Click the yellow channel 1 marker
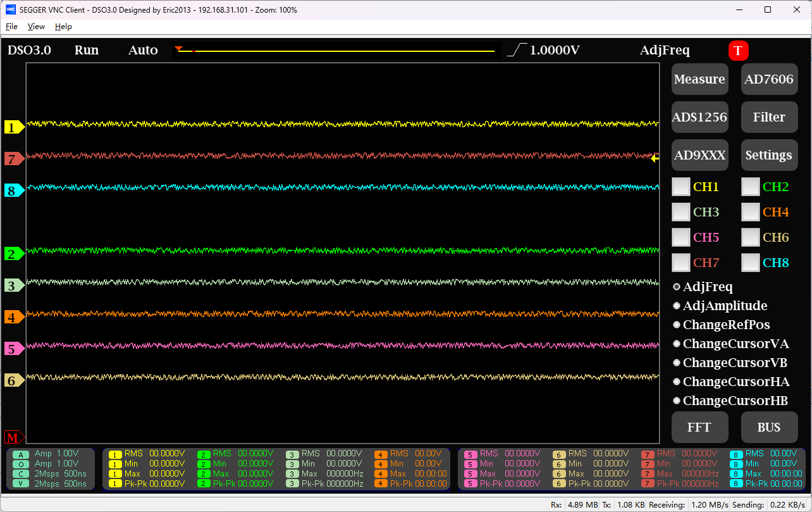This screenshot has height=512, width=812. point(13,127)
